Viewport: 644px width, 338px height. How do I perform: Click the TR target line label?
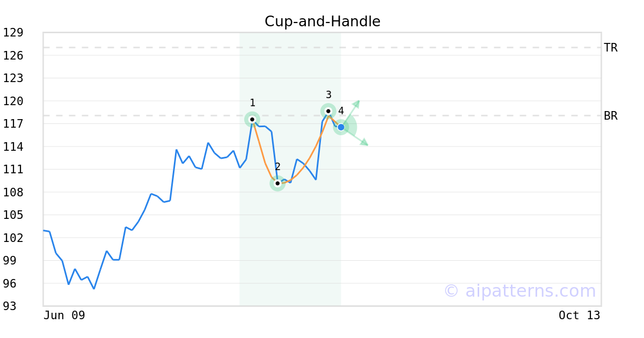(611, 48)
